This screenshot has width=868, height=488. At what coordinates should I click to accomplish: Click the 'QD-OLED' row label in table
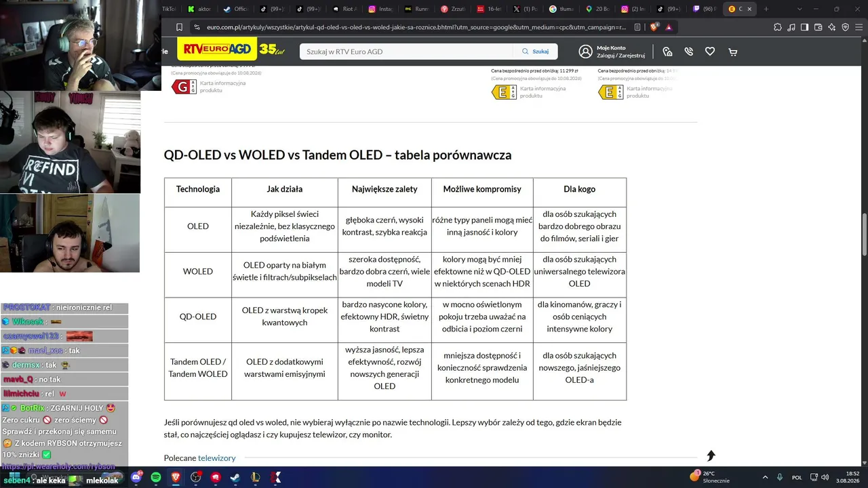[198, 317]
